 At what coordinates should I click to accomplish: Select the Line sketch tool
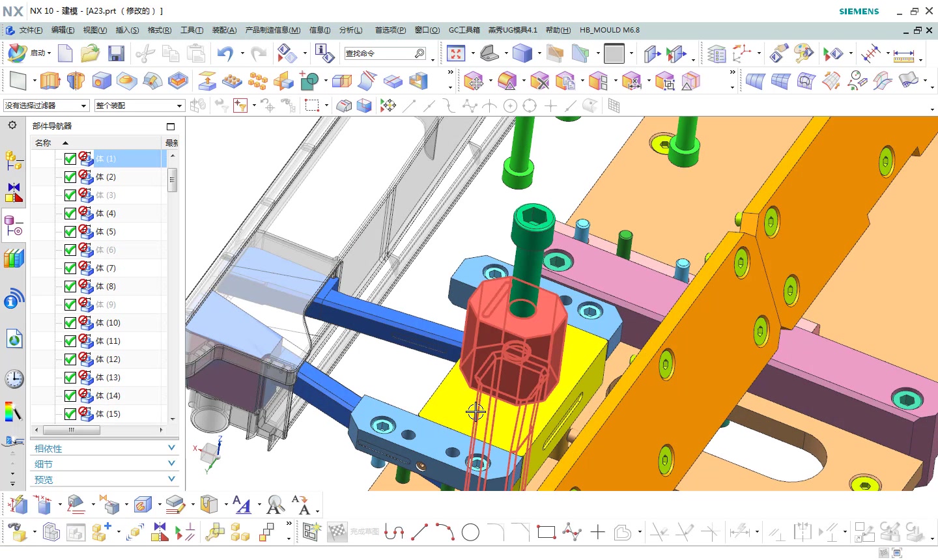point(420,533)
